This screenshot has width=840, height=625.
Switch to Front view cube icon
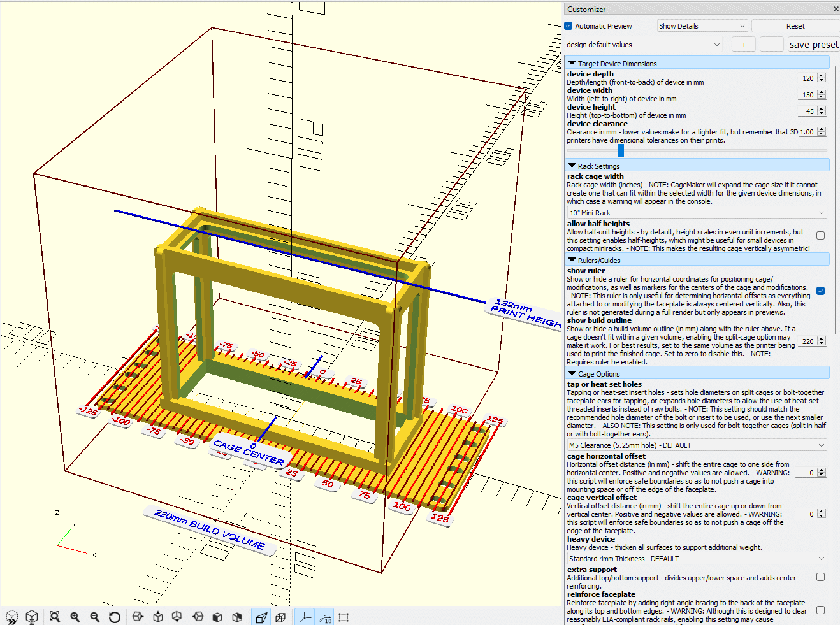(217, 617)
